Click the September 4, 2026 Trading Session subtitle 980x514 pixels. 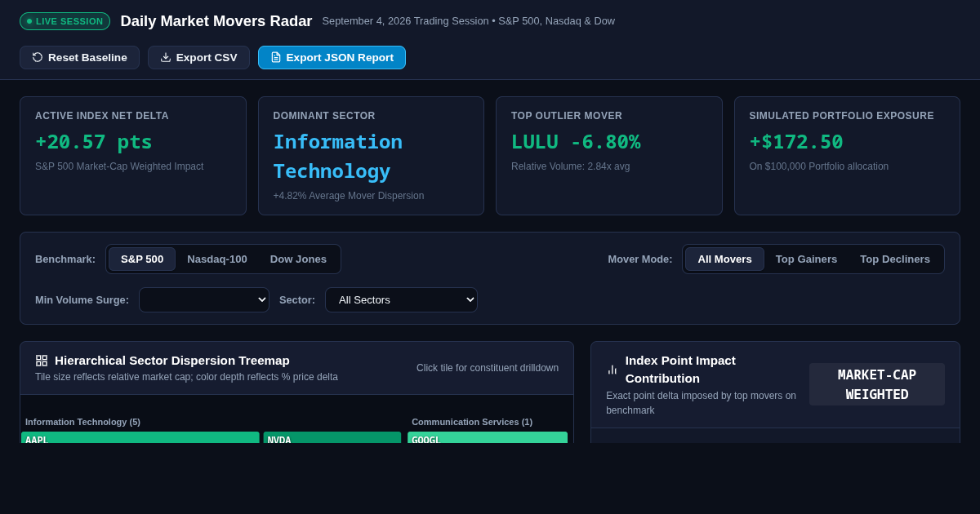pyautogui.click(x=469, y=21)
